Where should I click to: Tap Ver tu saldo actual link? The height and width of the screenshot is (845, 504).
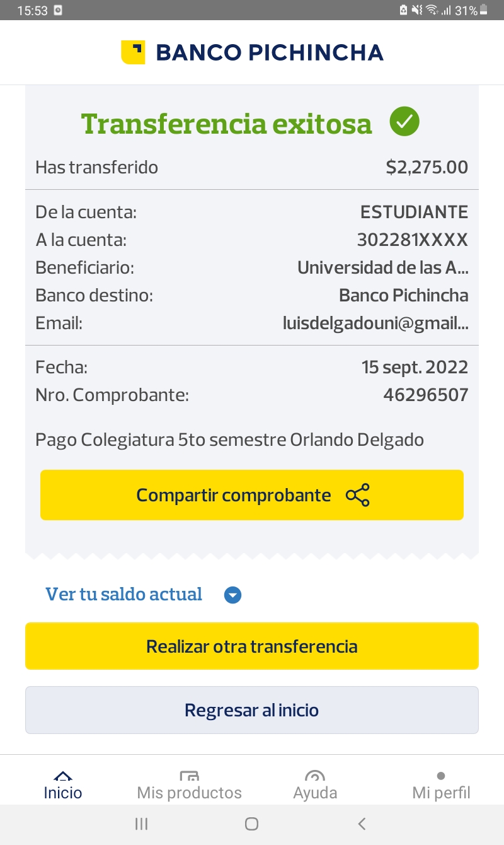[x=124, y=594]
